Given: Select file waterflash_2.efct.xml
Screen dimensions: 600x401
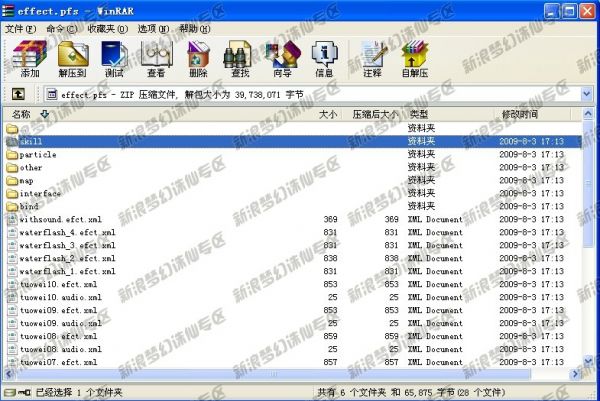Looking at the screenshot, I should tap(67, 259).
